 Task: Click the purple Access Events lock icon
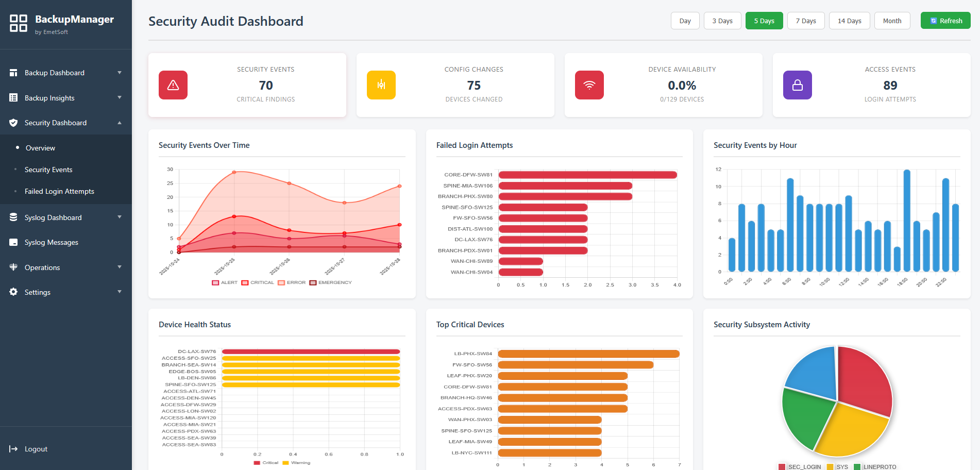[797, 85]
